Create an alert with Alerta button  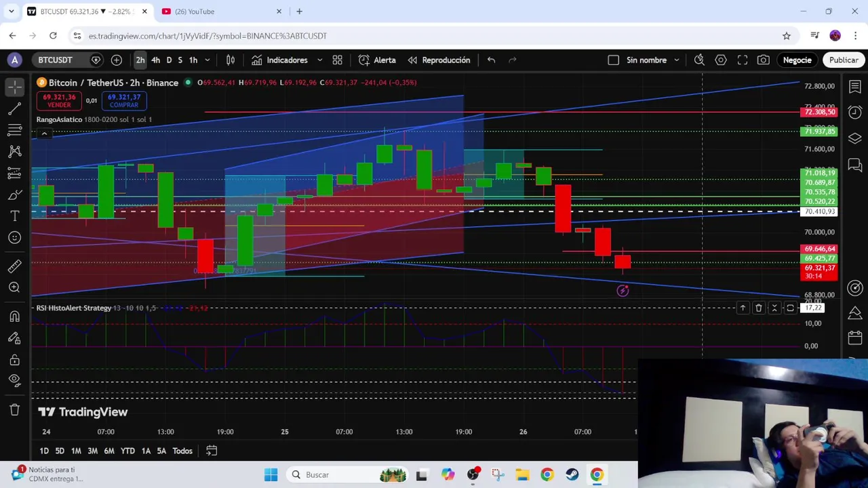pos(377,60)
